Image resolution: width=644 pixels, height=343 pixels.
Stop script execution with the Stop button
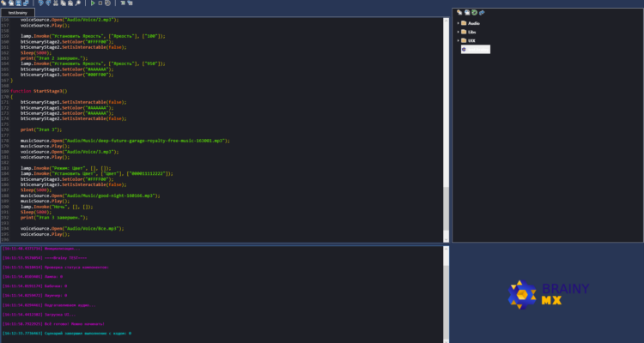(x=100, y=3)
